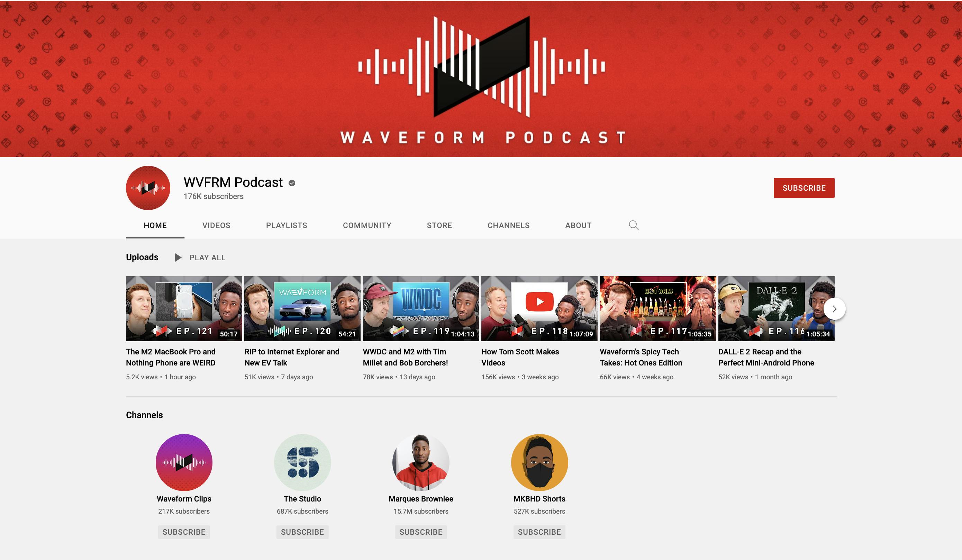Switch to the Videos tab

tap(216, 225)
